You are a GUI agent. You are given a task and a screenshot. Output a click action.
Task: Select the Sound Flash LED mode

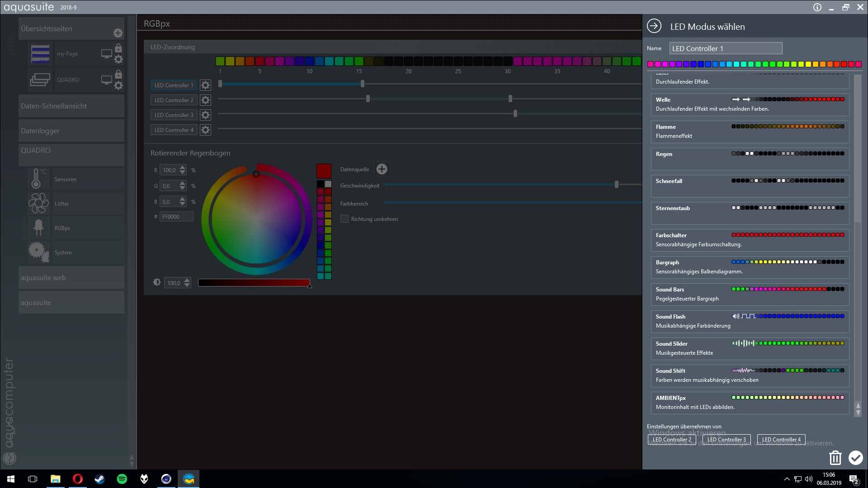pos(750,321)
